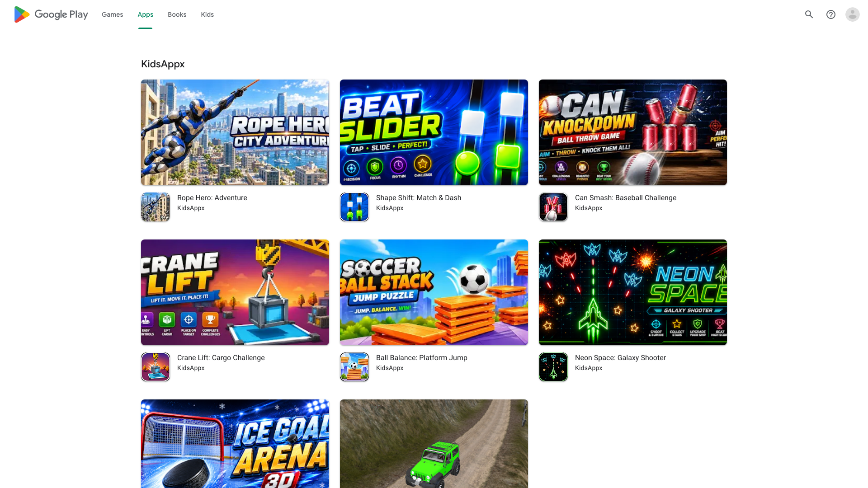Click KidsAppx under Shape Shift: Match & Dash
This screenshot has height=488, width=868.
390,208
